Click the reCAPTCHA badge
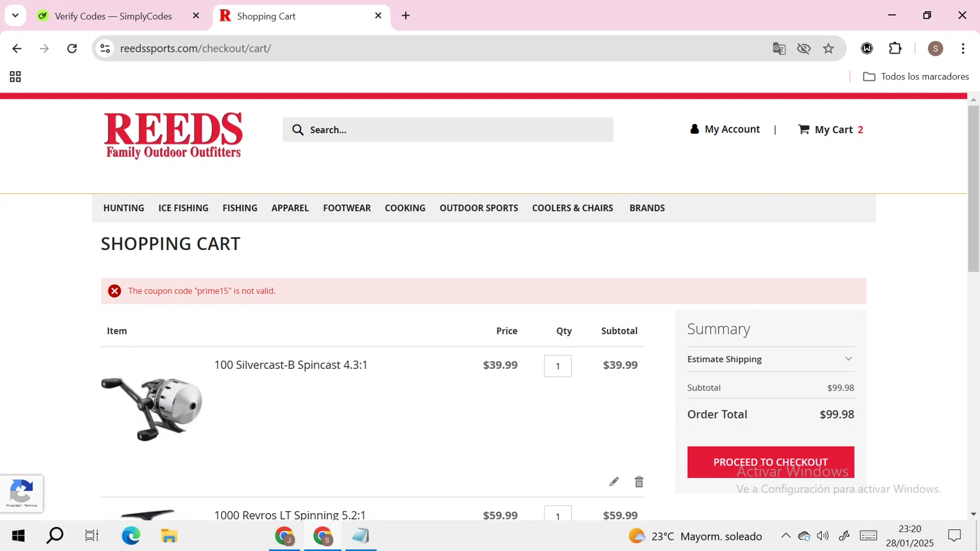980x551 pixels. pyautogui.click(x=22, y=494)
